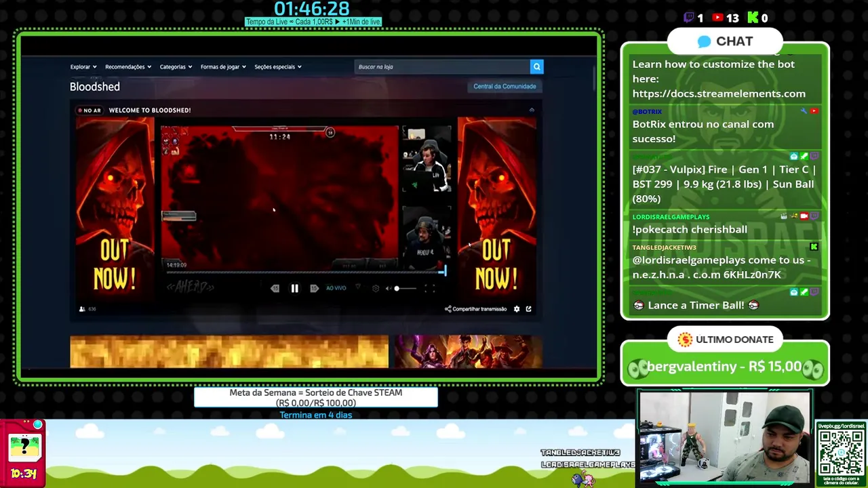
Task: Expand the Seções especiais dropdown
Action: pyautogui.click(x=278, y=66)
